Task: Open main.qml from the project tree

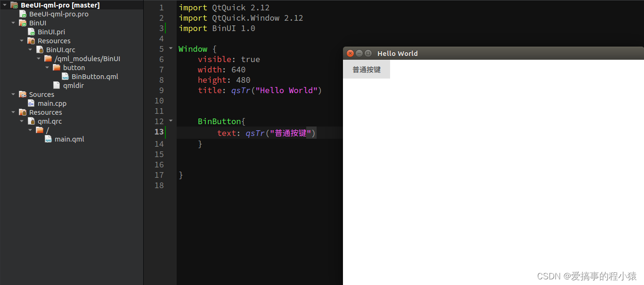Action: pyautogui.click(x=69, y=139)
